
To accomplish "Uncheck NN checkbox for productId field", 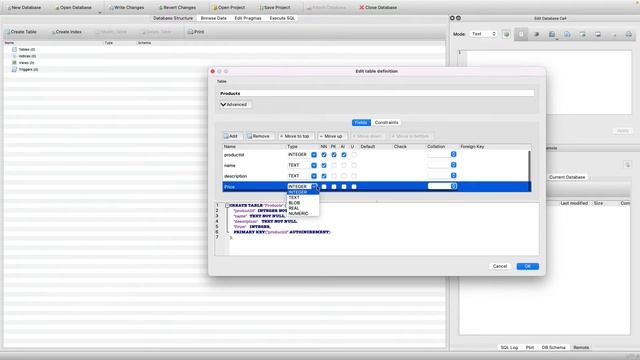I will [324, 155].
